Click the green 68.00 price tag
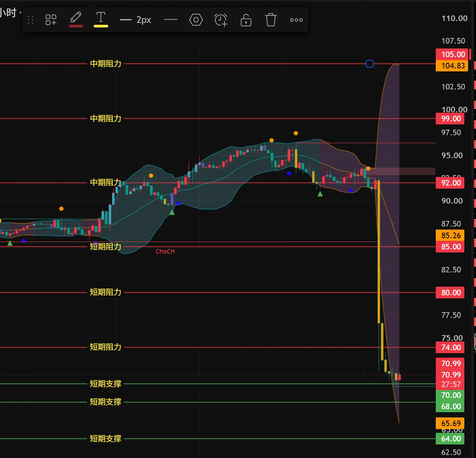Screen dimensions: 476x458 coord(450,407)
